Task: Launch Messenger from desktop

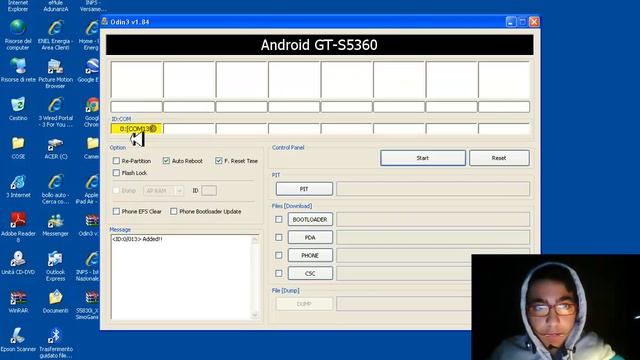Action: click(x=56, y=224)
